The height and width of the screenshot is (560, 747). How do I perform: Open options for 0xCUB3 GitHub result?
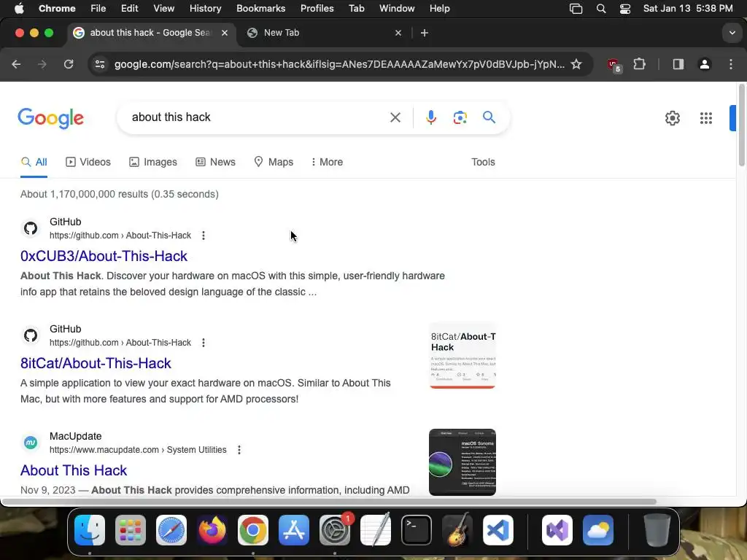pos(204,236)
